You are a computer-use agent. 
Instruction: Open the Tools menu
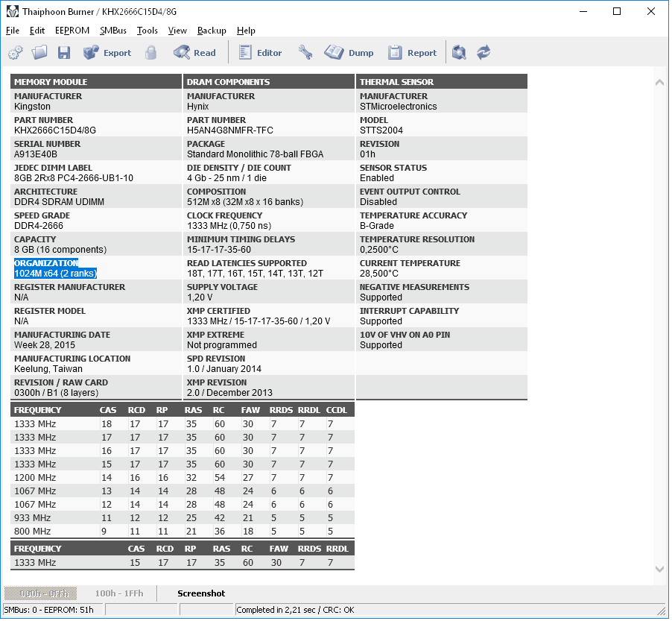(147, 31)
